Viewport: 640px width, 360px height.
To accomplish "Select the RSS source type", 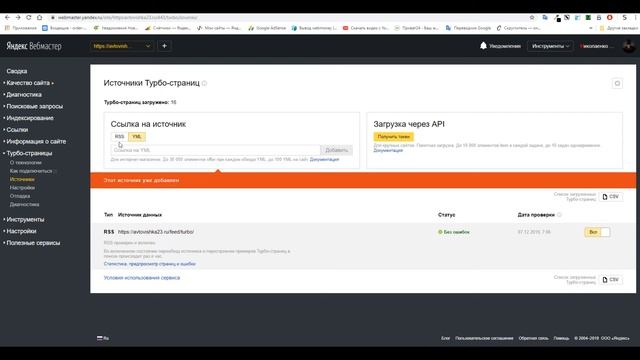I will (x=119, y=137).
